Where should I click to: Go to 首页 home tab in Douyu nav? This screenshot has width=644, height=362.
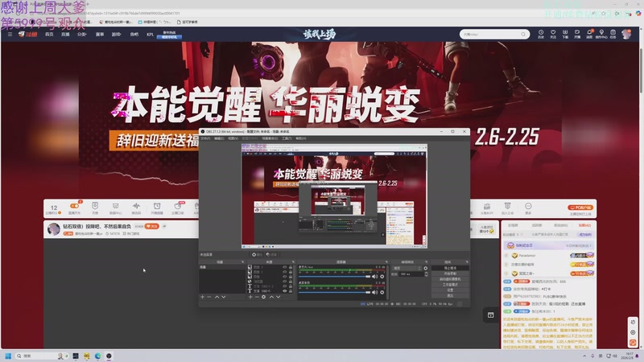tap(49, 35)
